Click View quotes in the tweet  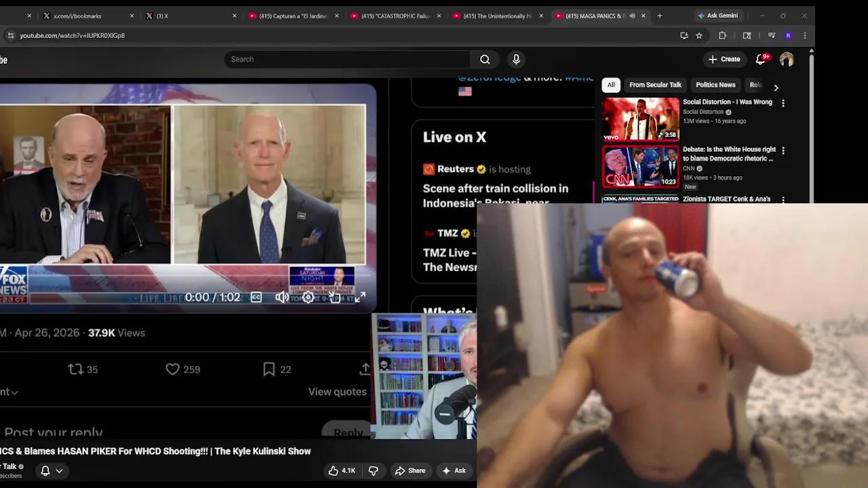point(337,392)
